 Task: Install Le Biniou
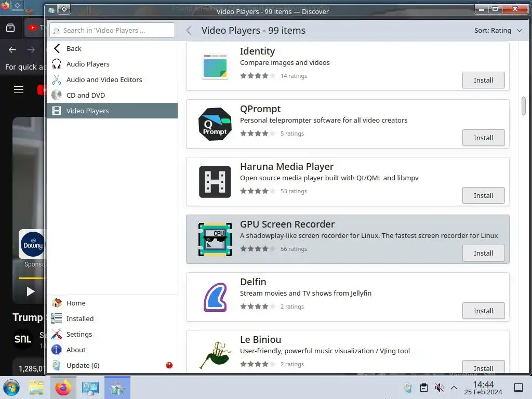(x=483, y=367)
